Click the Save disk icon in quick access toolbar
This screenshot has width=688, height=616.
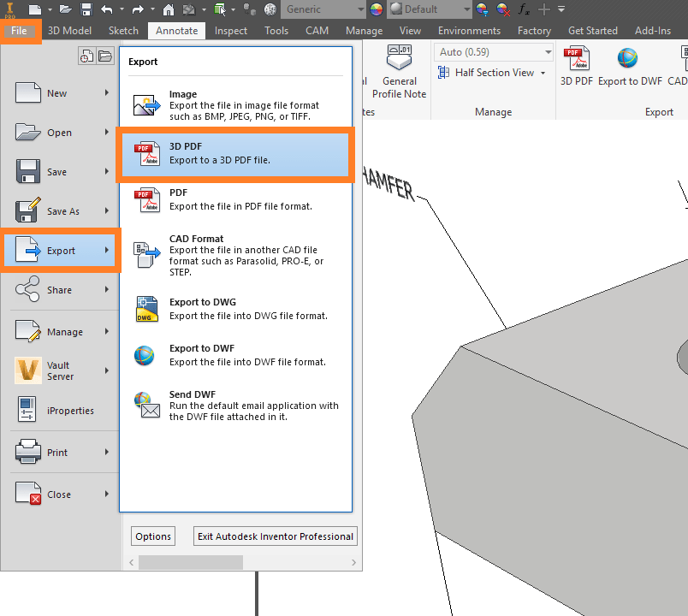(86, 9)
